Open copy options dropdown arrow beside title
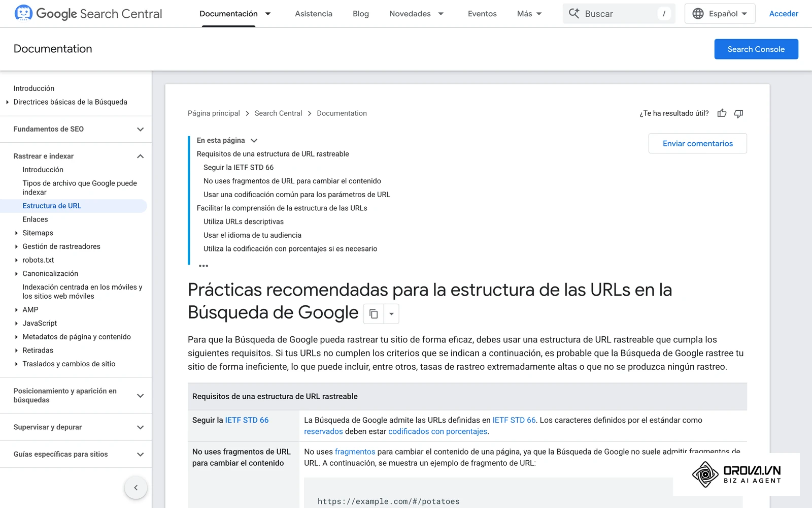The width and height of the screenshot is (812, 508). coord(391,314)
